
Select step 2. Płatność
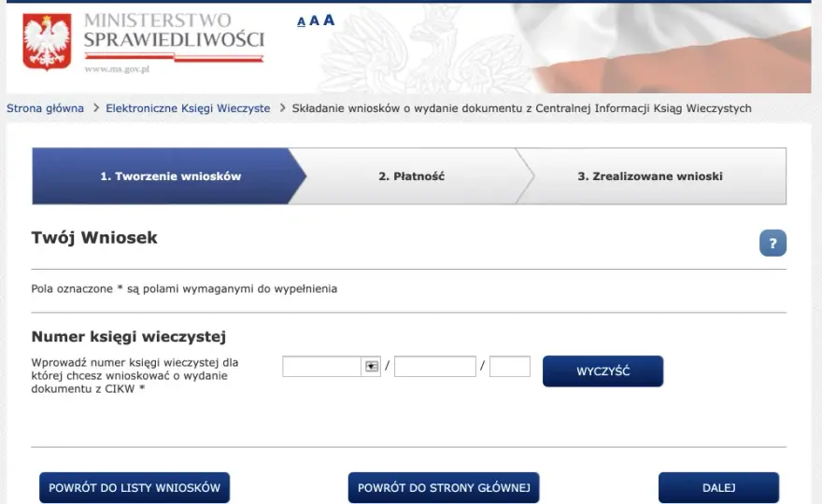pos(411,176)
